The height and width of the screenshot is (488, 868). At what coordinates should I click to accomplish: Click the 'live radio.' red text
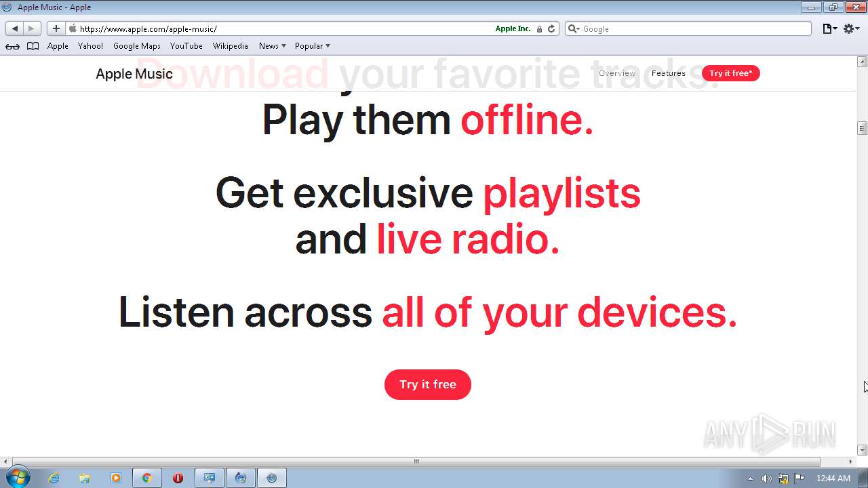(468, 239)
